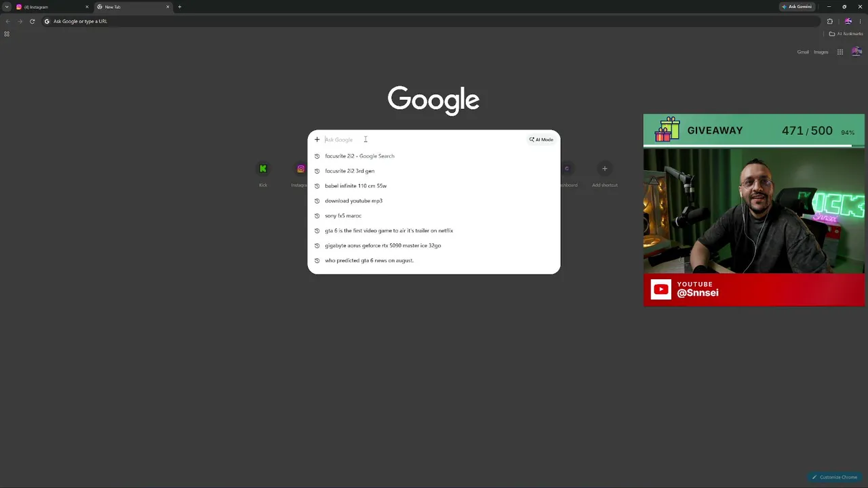868x488 pixels.
Task: Open the Instagram shortcut tile
Action: (299, 174)
